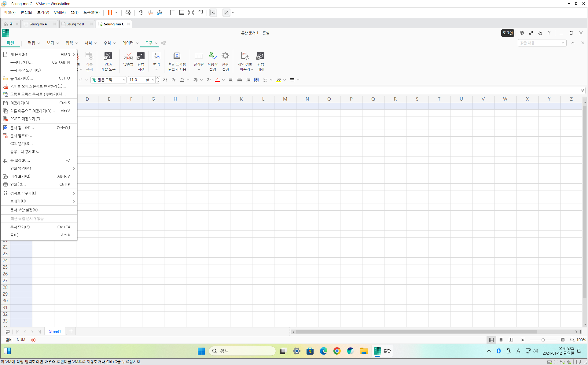Click the 로그인 button
Screen dimensions: 588x365
[507, 33]
